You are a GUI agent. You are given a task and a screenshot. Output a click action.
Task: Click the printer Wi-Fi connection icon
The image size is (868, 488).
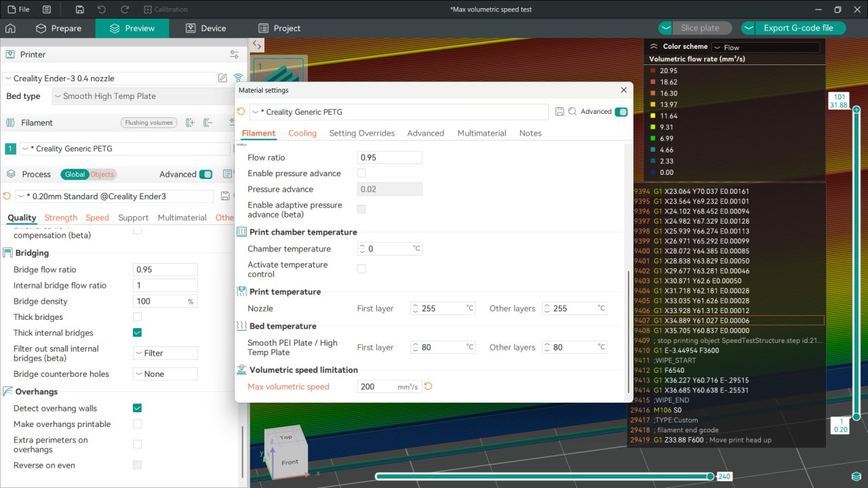click(238, 78)
